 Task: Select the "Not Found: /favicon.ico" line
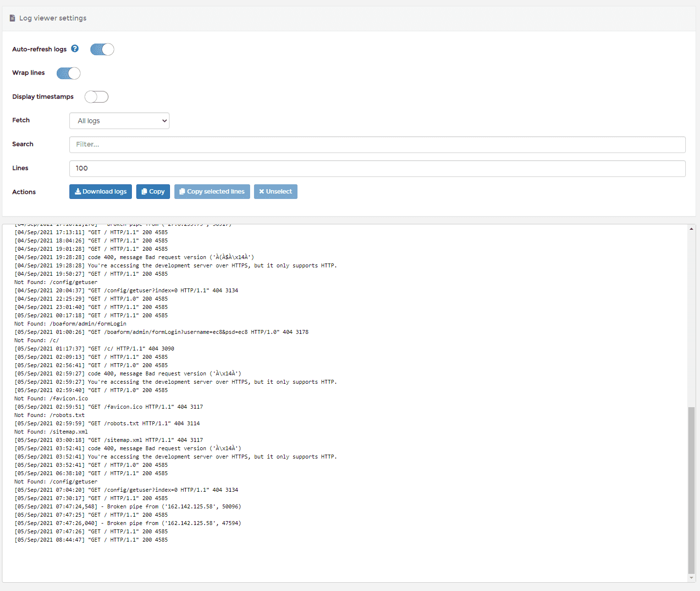point(51,398)
